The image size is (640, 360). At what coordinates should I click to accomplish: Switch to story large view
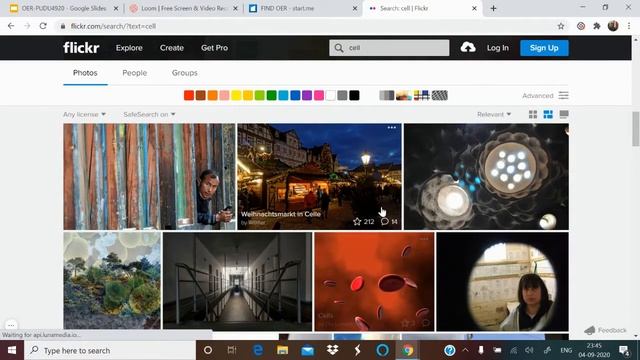(x=564, y=114)
